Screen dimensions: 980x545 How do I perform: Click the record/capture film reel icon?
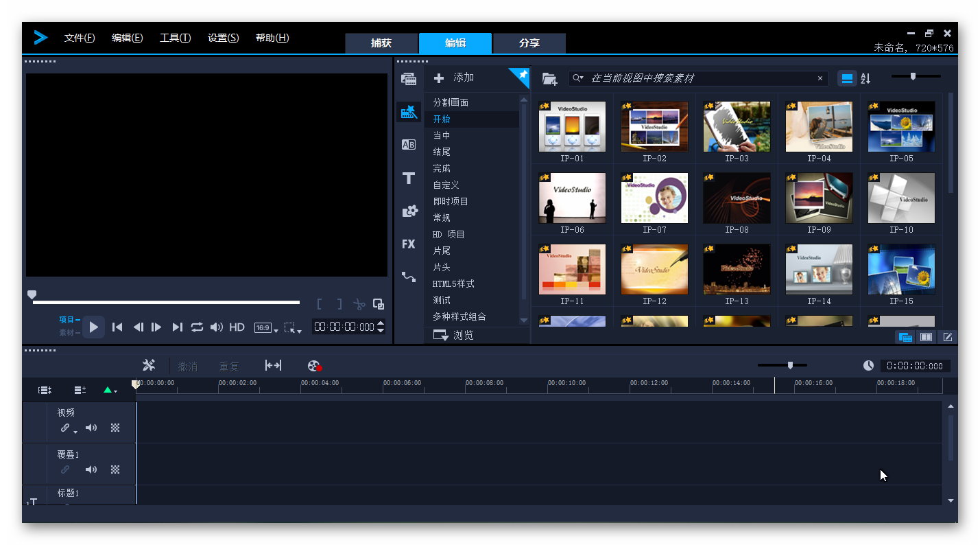[315, 366]
